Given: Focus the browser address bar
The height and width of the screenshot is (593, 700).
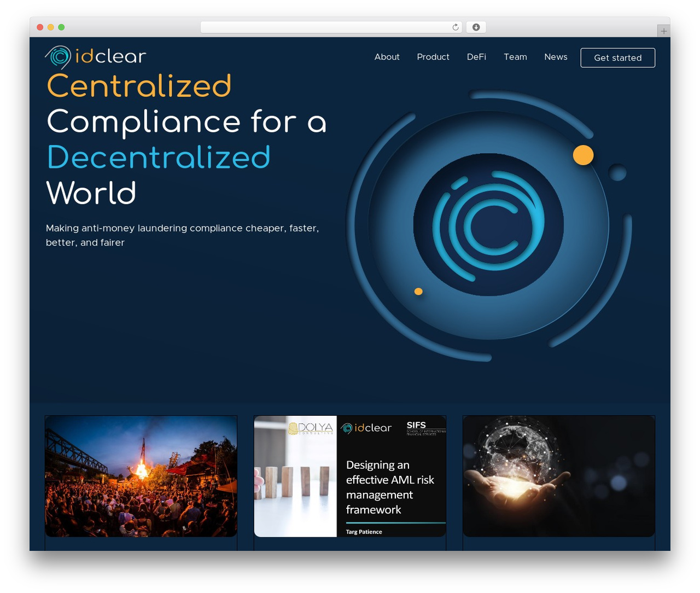Looking at the screenshot, I should (x=331, y=27).
